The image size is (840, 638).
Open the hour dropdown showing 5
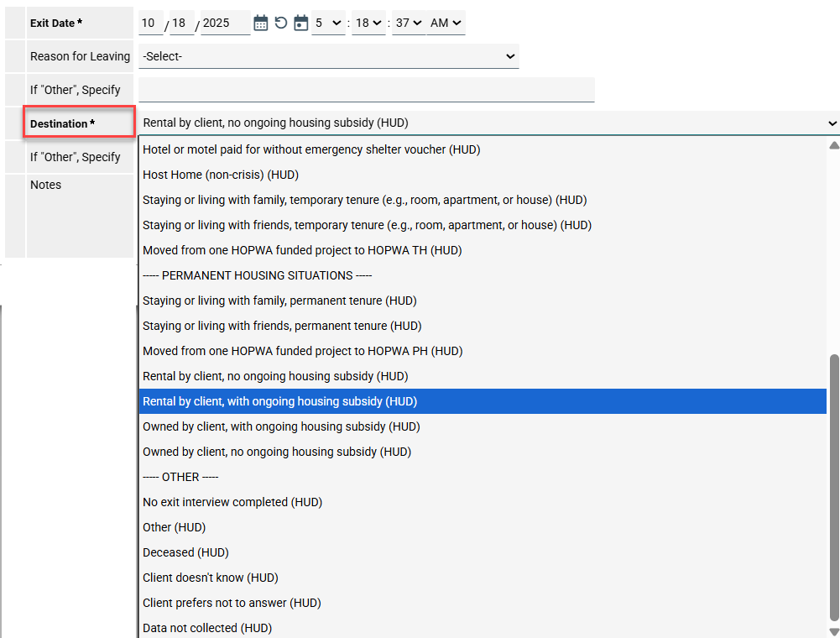(x=328, y=24)
